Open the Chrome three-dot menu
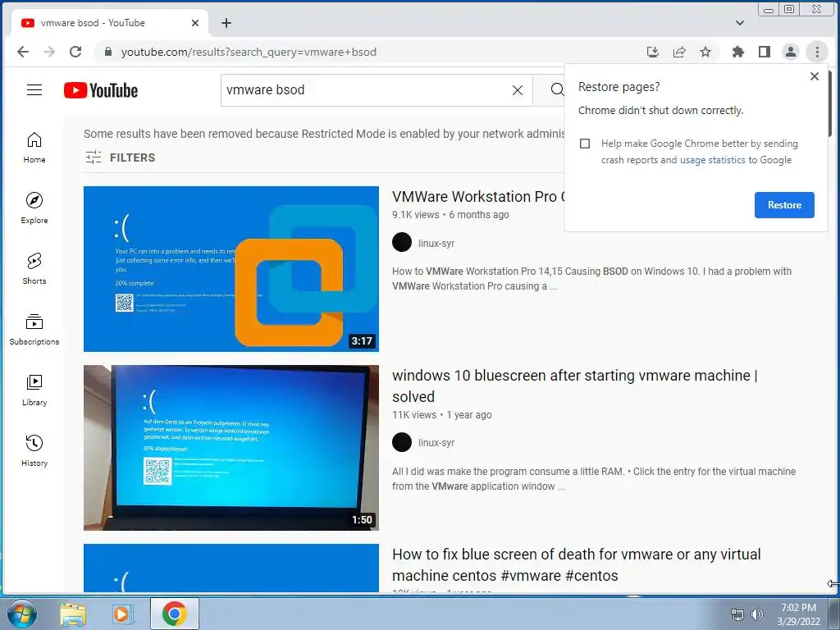This screenshot has height=630, width=840. coord(817,52)
